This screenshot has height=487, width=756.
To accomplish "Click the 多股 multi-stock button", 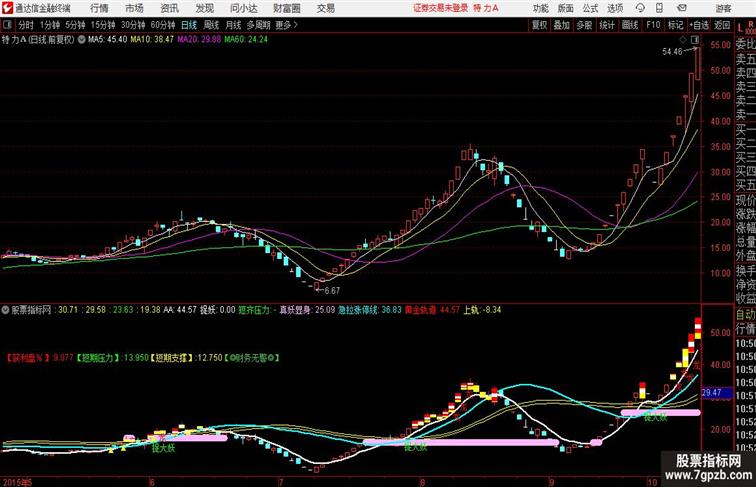I will (x=584, y=25).
